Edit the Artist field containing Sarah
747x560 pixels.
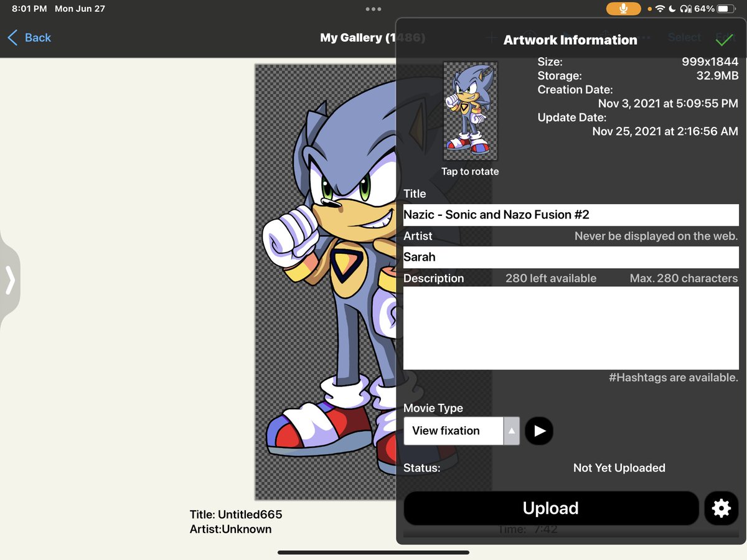[x=571, y=257]
